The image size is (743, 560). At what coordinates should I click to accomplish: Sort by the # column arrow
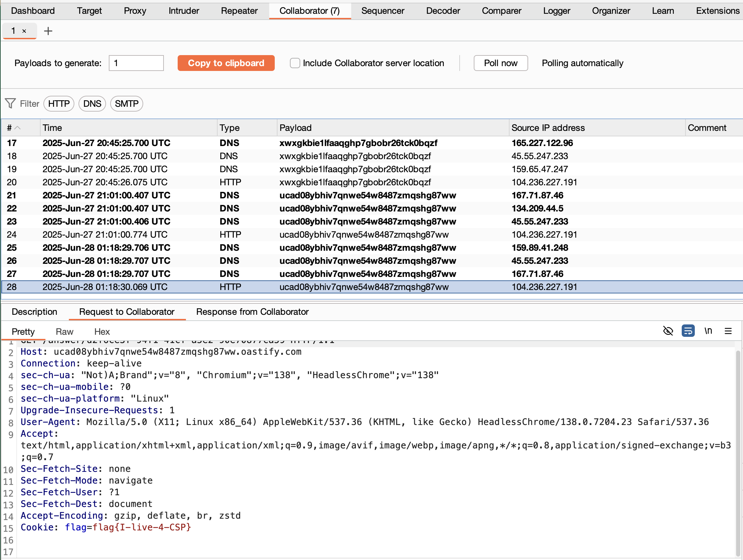[x=17, y=128]
